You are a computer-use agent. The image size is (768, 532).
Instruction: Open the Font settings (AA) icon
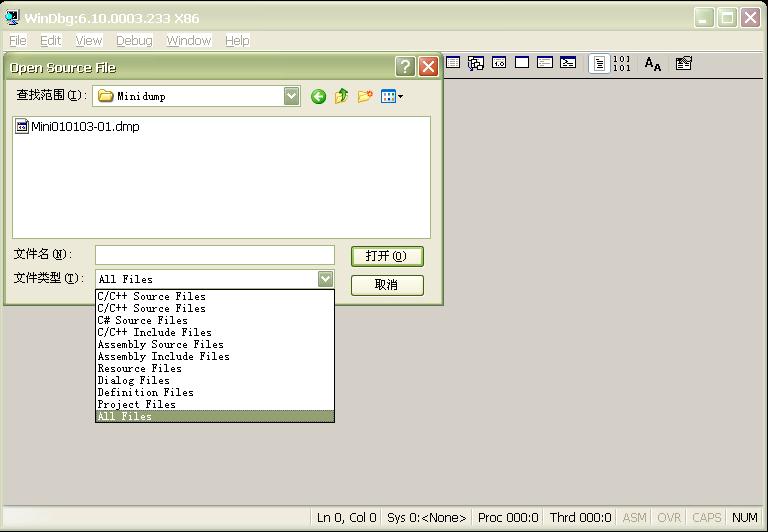[652, 64]
